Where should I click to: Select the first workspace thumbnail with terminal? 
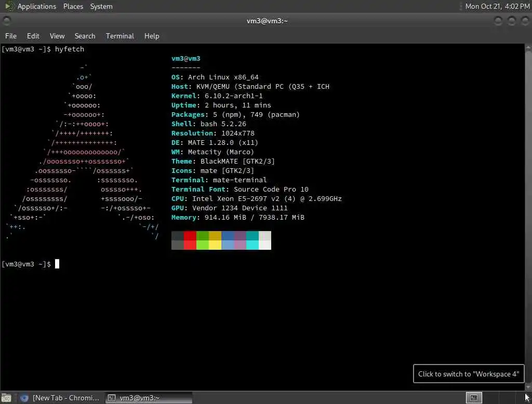(x=474, y=398)
